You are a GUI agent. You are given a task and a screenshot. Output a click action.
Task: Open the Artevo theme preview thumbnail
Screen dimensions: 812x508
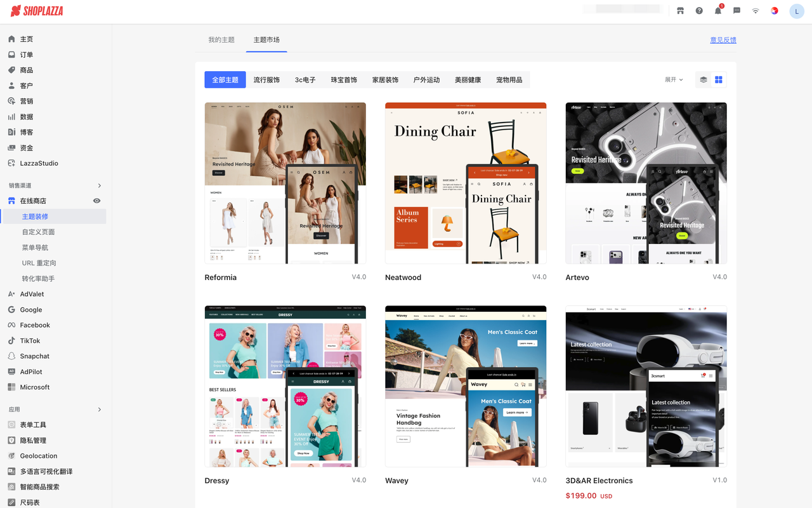(x=646, y=183)
